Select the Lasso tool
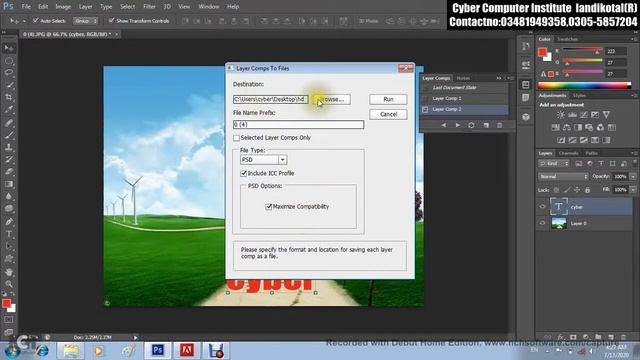This screenshot has width=640, height=360. (x=9, y=73)
